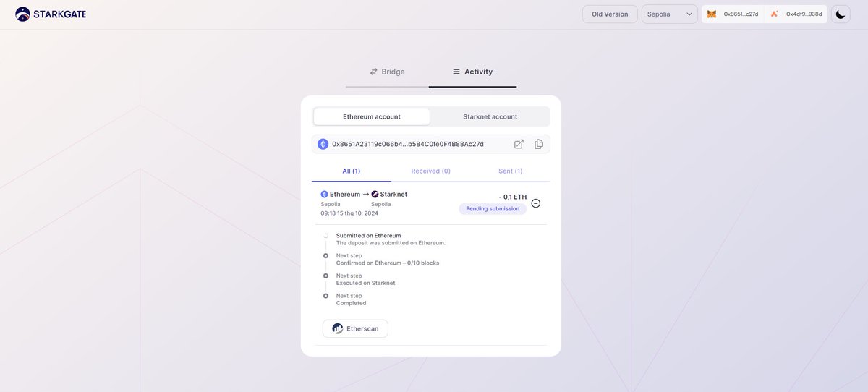Click the Pending submission badge
This screenshot has height=392, width=868.
pyautogui.click(x=493, y=208)
